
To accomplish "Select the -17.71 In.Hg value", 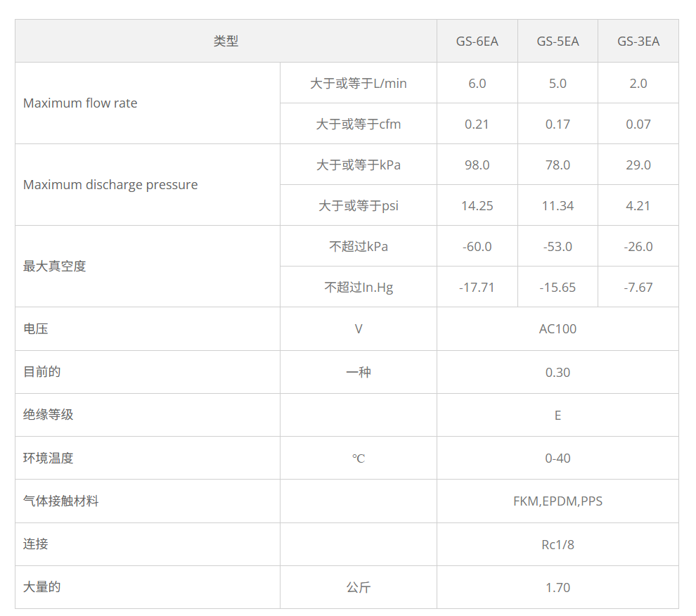I will (x=477, y=287).
